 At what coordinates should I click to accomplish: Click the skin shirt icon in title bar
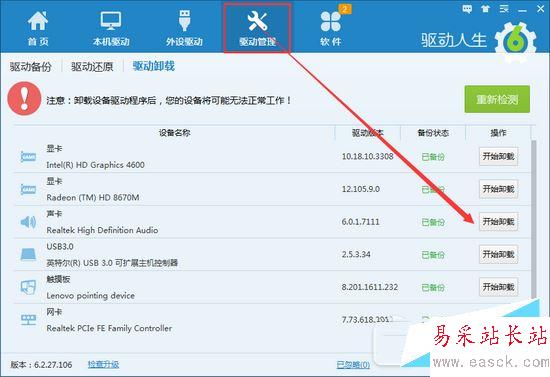coord(485,9)
